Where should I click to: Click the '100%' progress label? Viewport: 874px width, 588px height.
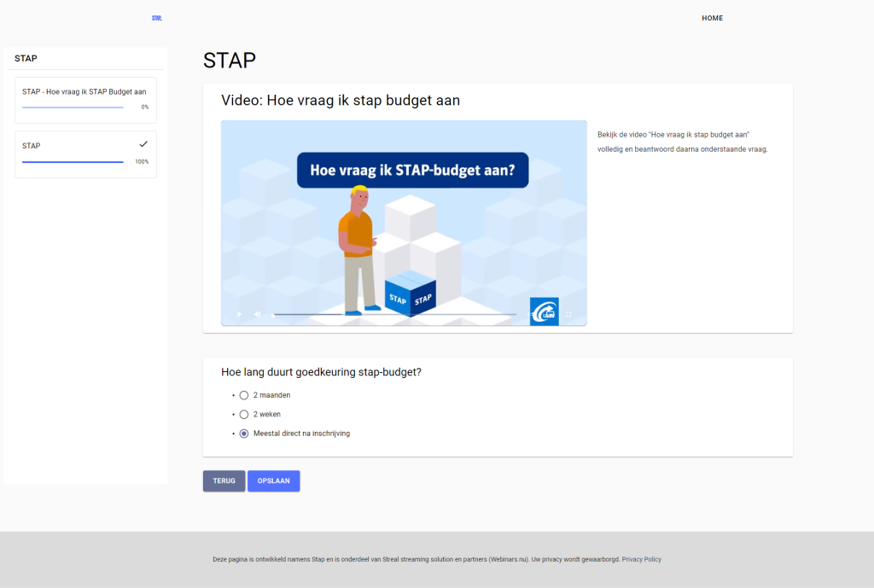coord(142,161)
